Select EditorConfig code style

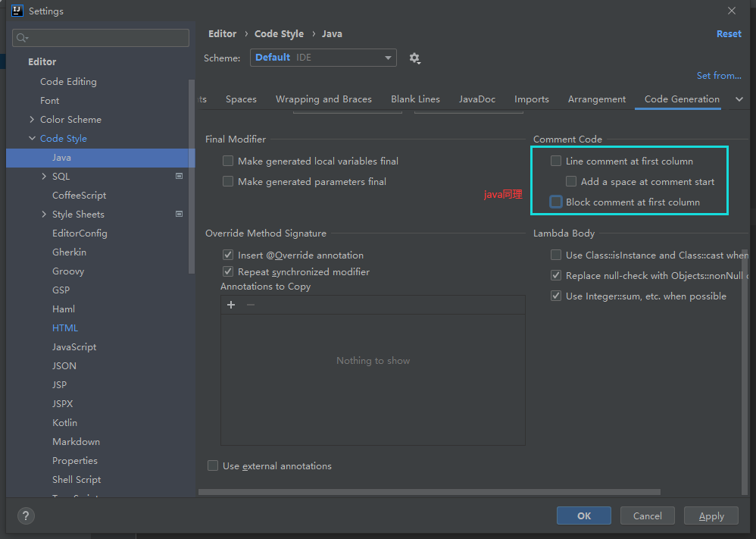point(80,233)
